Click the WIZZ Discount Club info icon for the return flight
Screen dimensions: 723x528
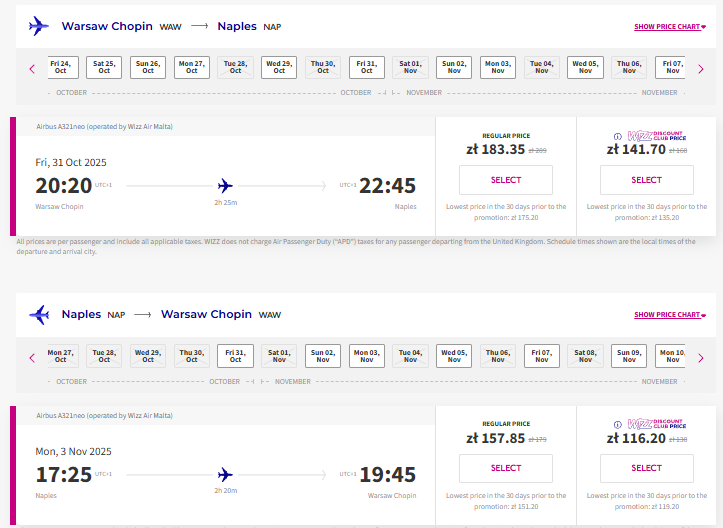tap(617, 425)
